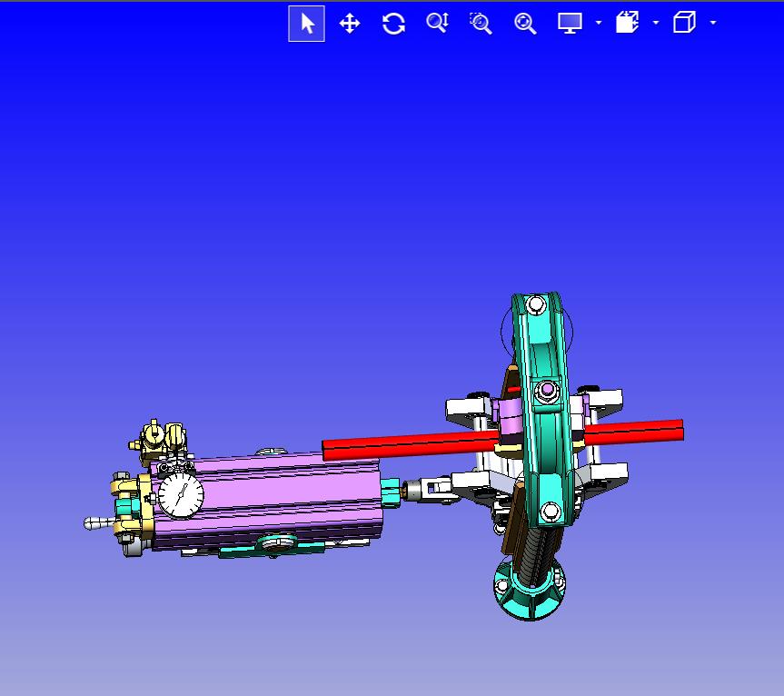784x696 pixels.
Task: Select the Rotate view tool
Action: click(393, 24)
